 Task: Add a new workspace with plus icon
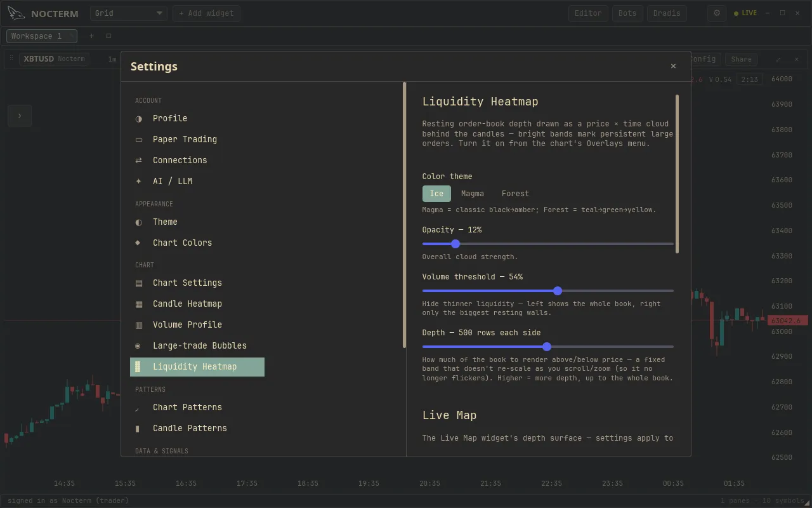(91, 36)
